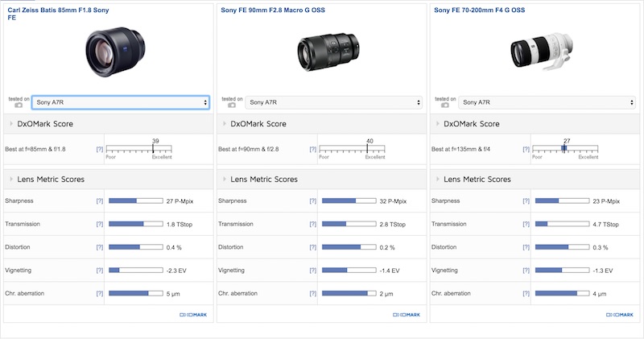The width and height of the screenshot is (644, 339).
Task: Open Distortion help icon in Zeiss Batis column
Action: coord(99,247)
